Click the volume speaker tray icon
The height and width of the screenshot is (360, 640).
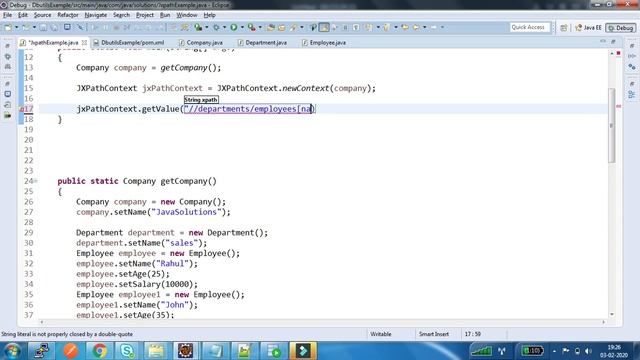click(x=588, y=351)
